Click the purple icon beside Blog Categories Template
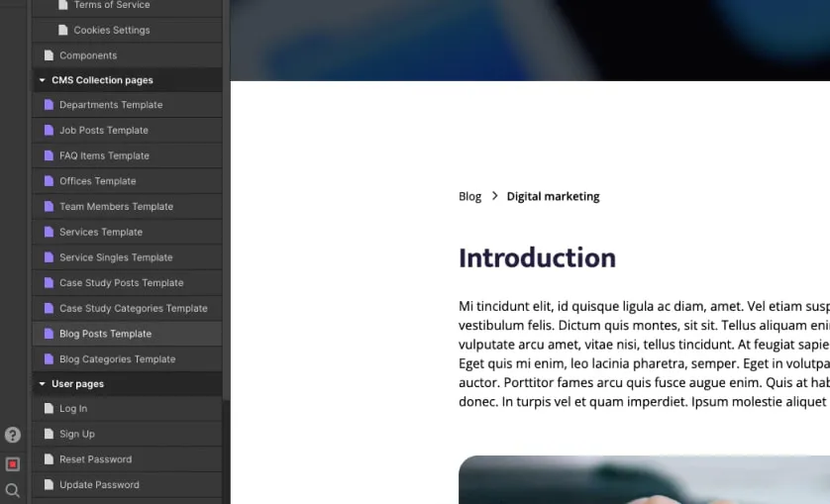Viewport: 830px width, 504px height. [49, 359]
